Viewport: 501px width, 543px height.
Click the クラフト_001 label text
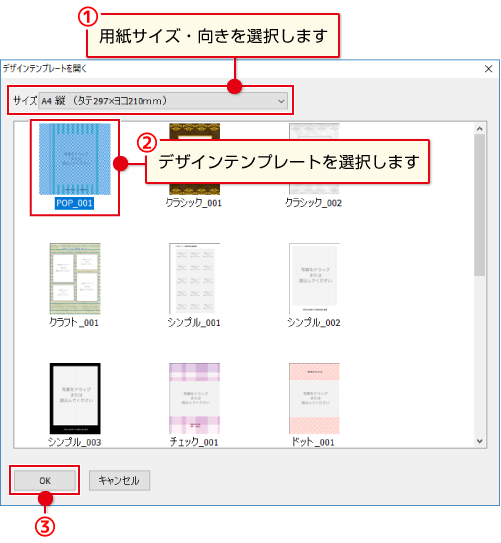pos(74,322)
